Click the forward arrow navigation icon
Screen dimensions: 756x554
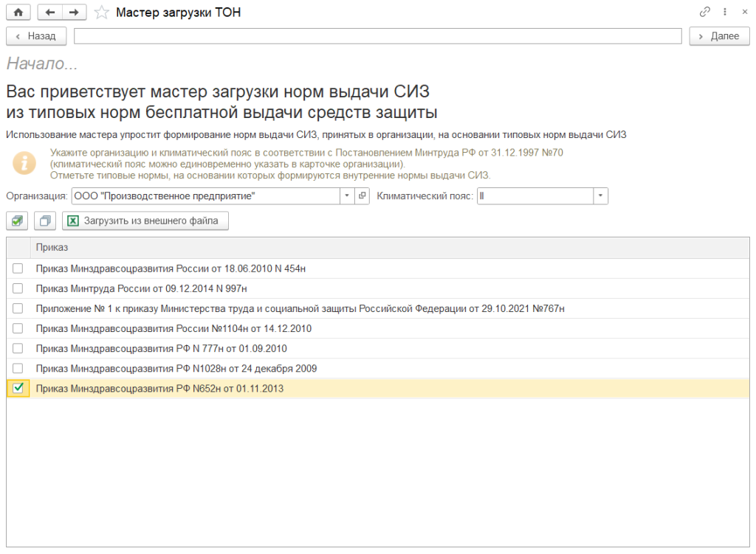coord(74,13)
